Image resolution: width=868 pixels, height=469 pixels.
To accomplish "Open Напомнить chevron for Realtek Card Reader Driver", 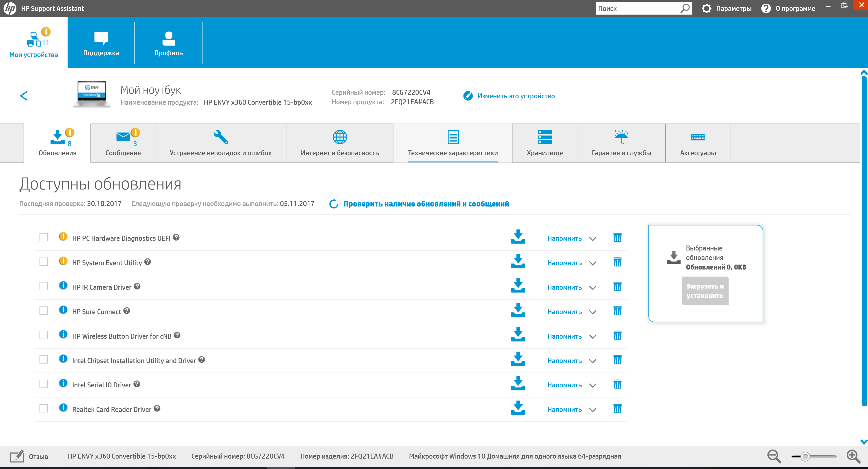I will (x=593, y=410).
